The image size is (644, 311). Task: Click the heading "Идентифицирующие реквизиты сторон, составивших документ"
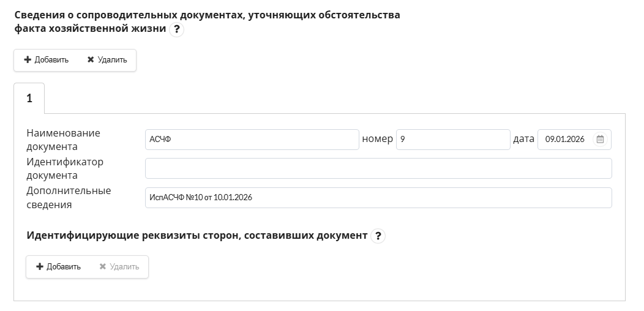[x=197, y=235]
